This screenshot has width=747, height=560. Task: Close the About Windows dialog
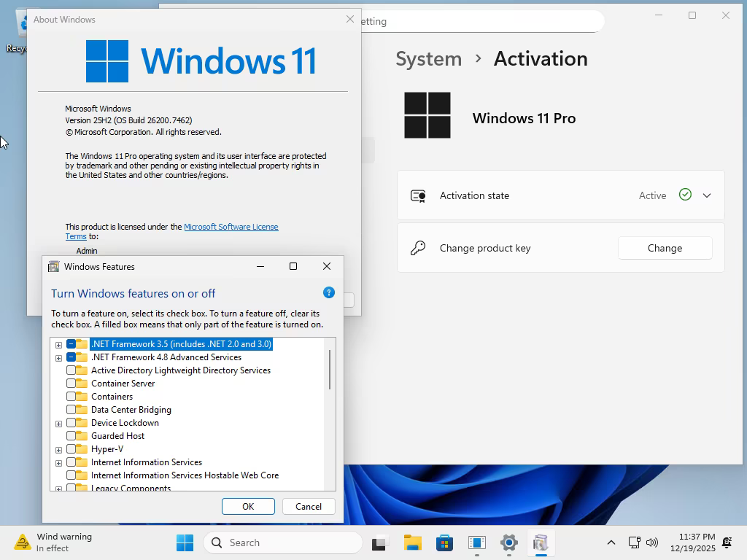pos(350,19)
